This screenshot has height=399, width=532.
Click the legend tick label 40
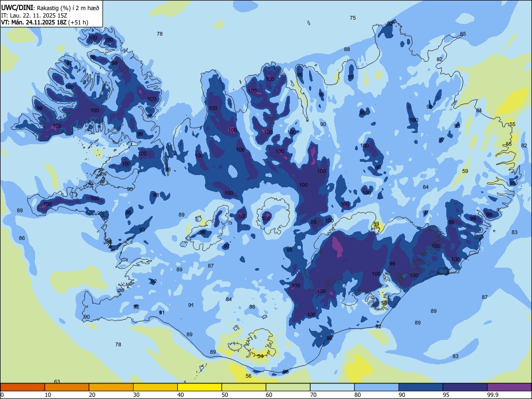(x=180, y=395)
